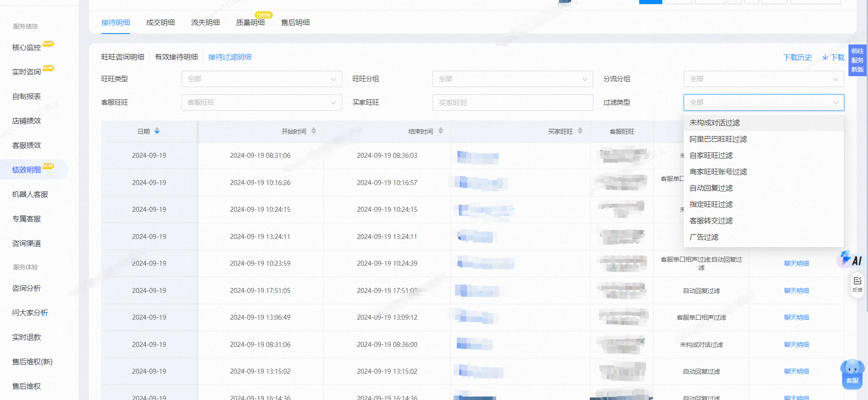Open 自制报表 in sidebar
Viewport: 868px width, 400px height.
26,97
